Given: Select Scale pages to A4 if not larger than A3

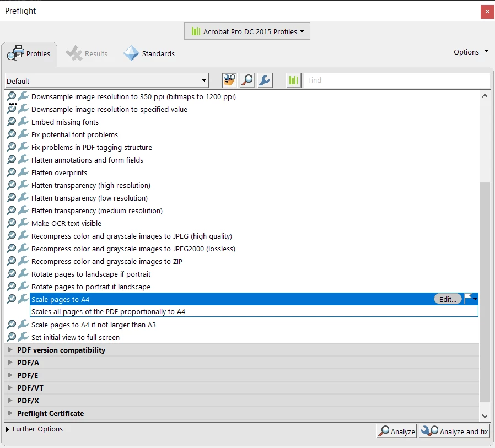Looking at the screenshot, I should click(94, 325).
